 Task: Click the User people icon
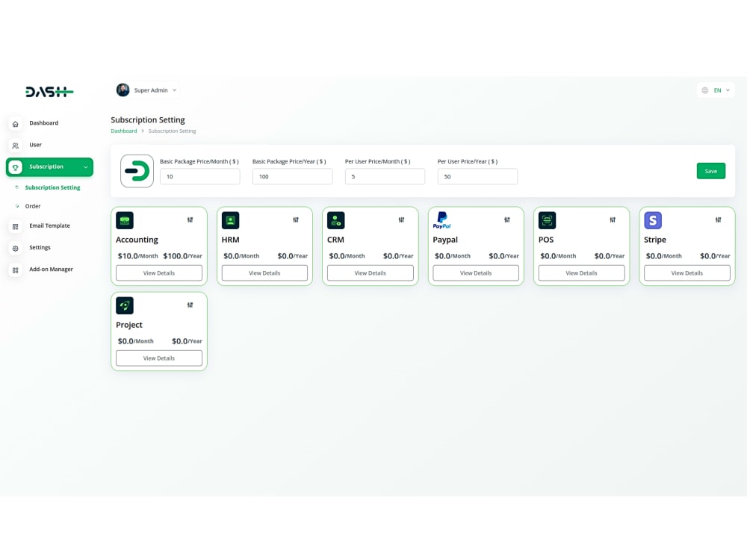(15, 146)
